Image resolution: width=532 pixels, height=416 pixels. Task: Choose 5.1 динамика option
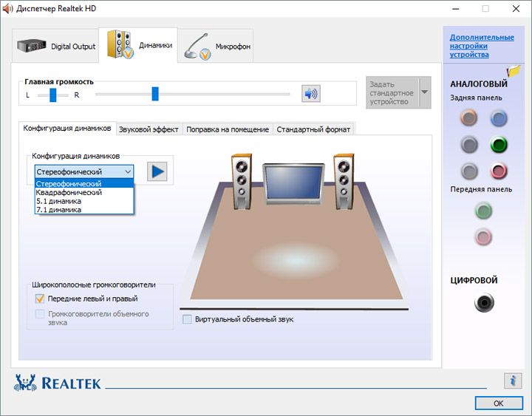(x=84, y=201)
